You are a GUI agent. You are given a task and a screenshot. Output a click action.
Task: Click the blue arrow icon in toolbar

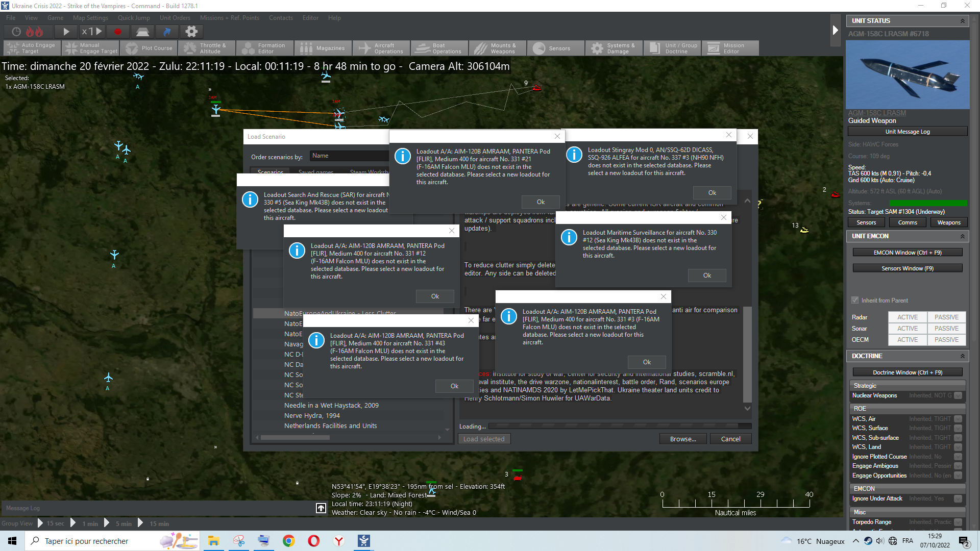[167, 32]
